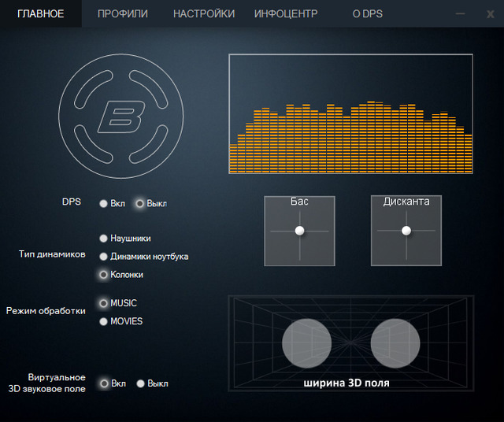Turn DPS off with Выкл radio

click(140, 203)
